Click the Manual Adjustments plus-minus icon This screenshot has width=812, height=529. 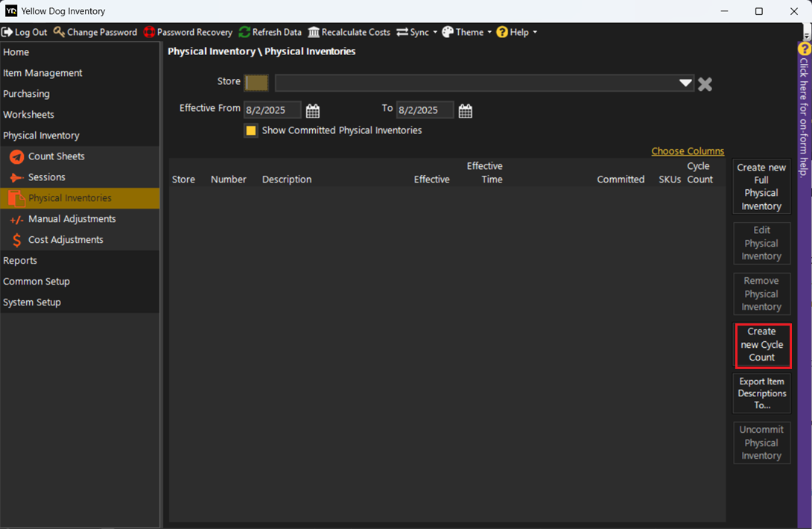coord(16,220)
